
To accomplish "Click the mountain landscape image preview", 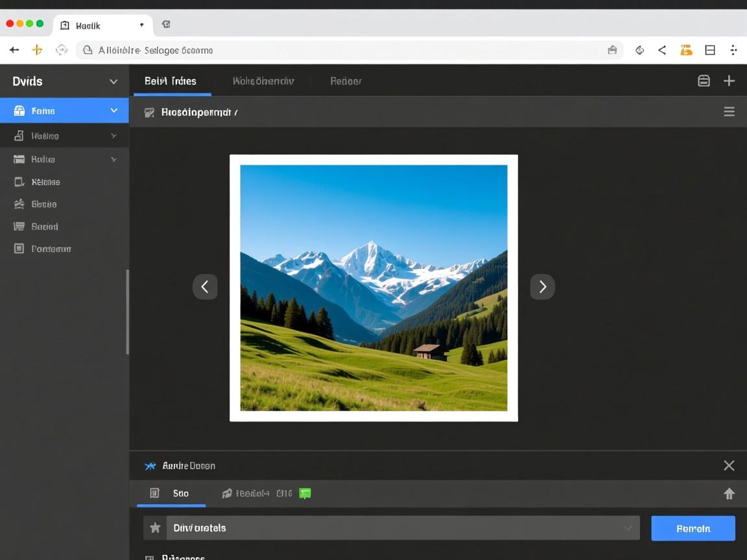I will tap(373, 288).
